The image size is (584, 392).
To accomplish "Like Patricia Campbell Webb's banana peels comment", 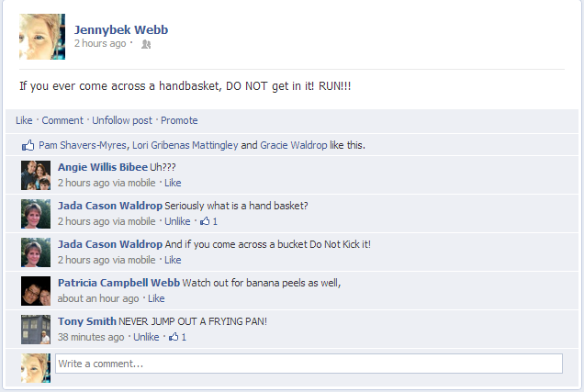I will [156, 298].
